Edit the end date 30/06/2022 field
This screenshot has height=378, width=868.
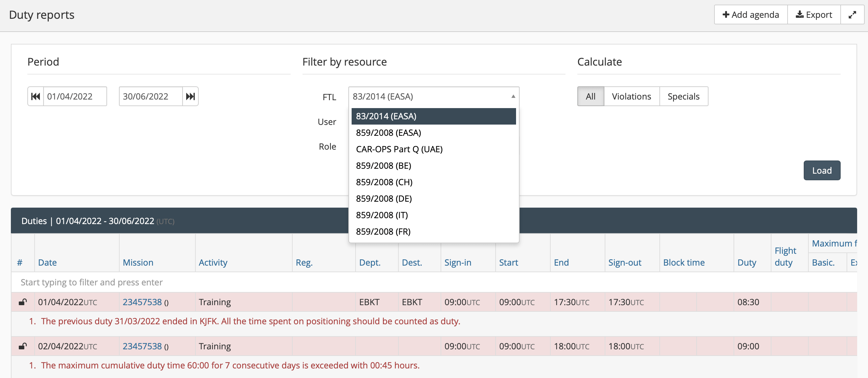(x=151, y=97)
